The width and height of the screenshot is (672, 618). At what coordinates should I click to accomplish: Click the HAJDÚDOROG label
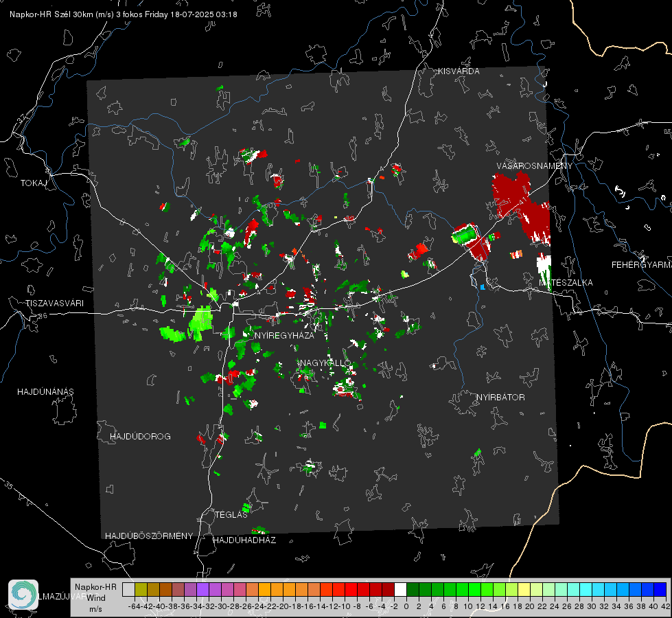pyautogui.click(x=140, y=436)
